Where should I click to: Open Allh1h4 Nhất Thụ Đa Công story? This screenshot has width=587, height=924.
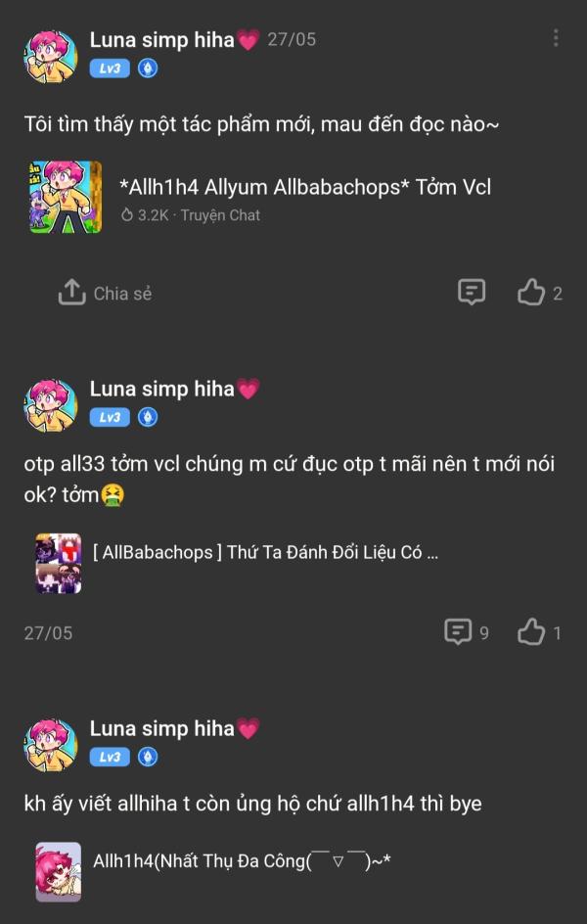tap(242, 861)
